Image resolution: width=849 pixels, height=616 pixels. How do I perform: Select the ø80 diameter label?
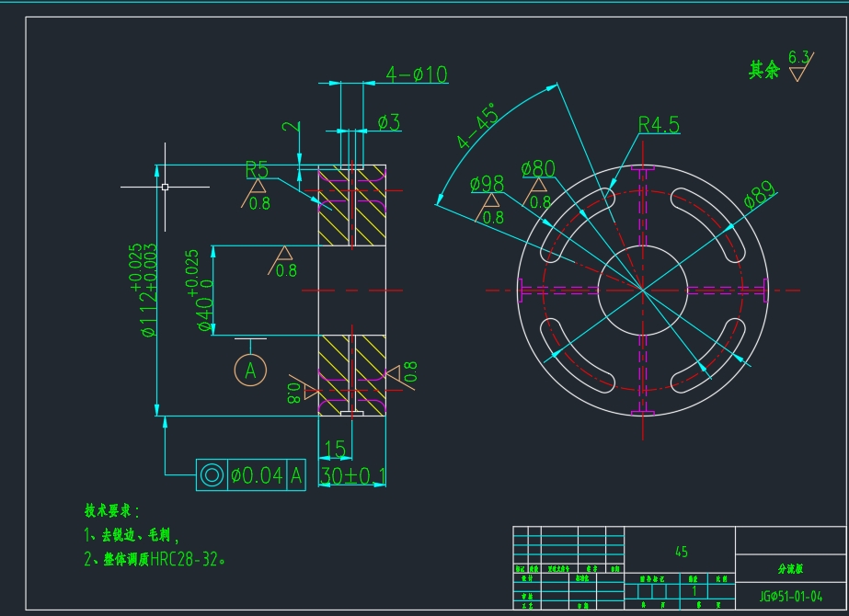[538, 169]
